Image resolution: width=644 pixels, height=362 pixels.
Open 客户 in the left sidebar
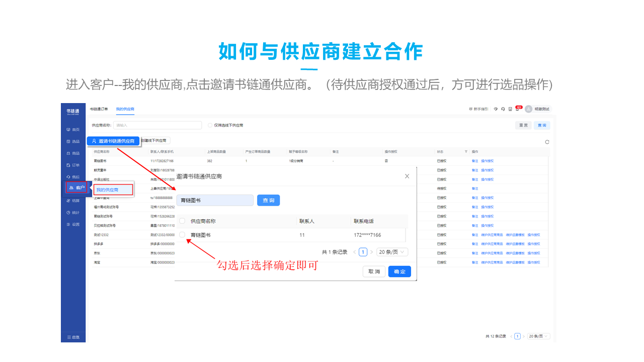click(76, 188)
